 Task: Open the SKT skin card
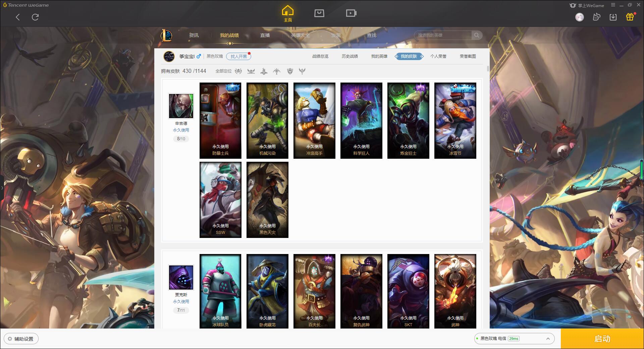[x=408, y=291]
